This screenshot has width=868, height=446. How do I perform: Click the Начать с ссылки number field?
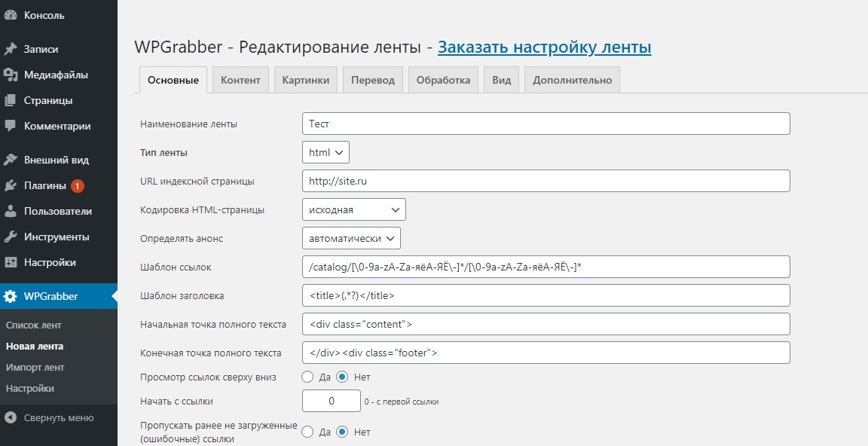click(331, 402)
